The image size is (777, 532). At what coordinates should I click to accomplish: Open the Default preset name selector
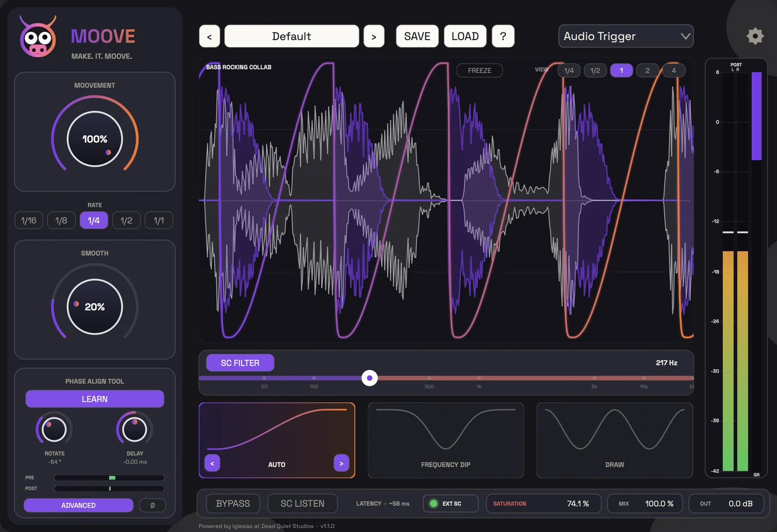point(291,36)
